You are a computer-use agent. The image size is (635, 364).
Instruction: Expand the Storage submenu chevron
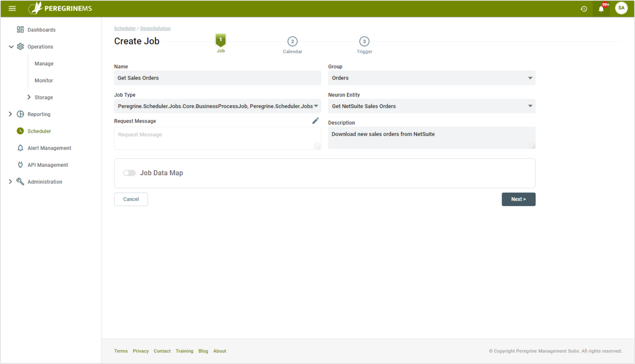(x=29, y=97)
